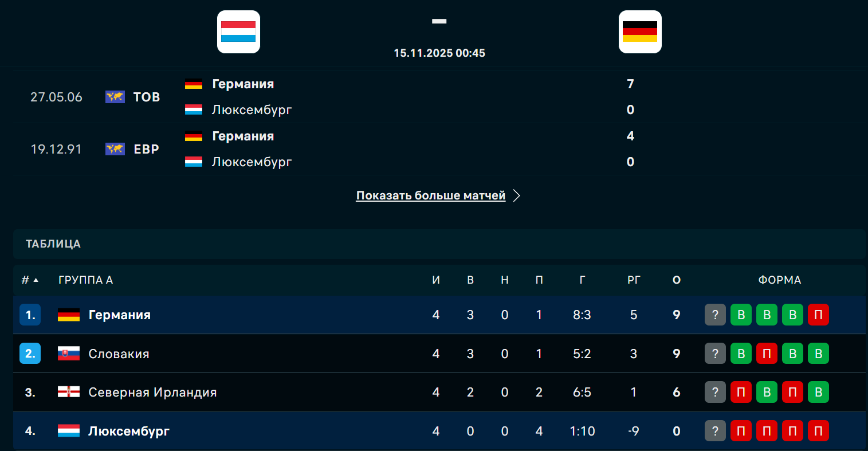868x451 pixels.
Task: Click Germany's red П form badge
Action: coord(818,315)
